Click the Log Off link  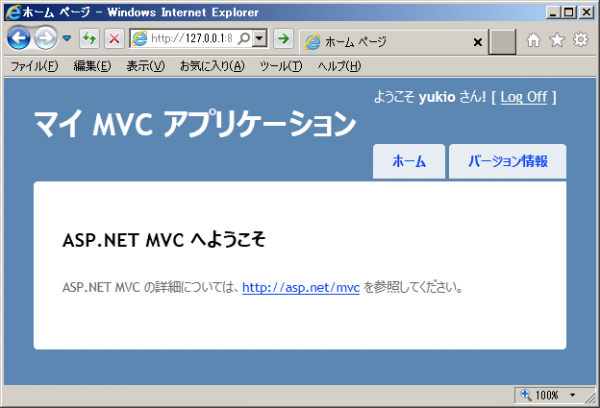click(523, 97)
